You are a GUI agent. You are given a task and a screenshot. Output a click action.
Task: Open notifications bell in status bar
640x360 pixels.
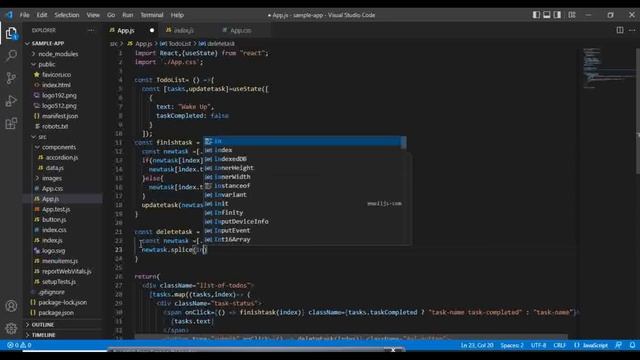pos(632,345)
